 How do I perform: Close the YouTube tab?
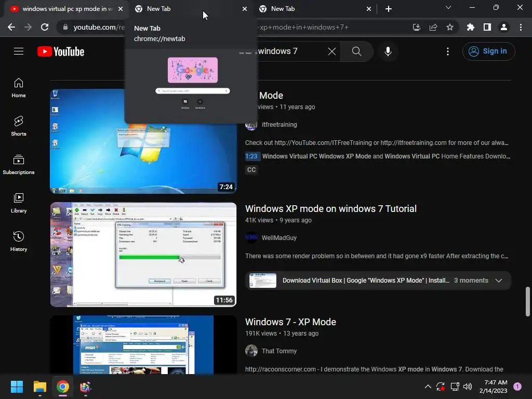point(121,9)
